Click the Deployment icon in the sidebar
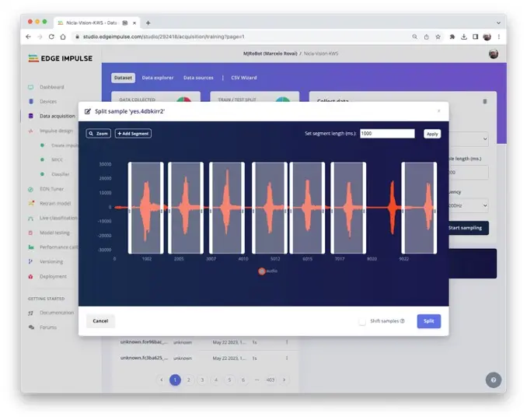 31,276
